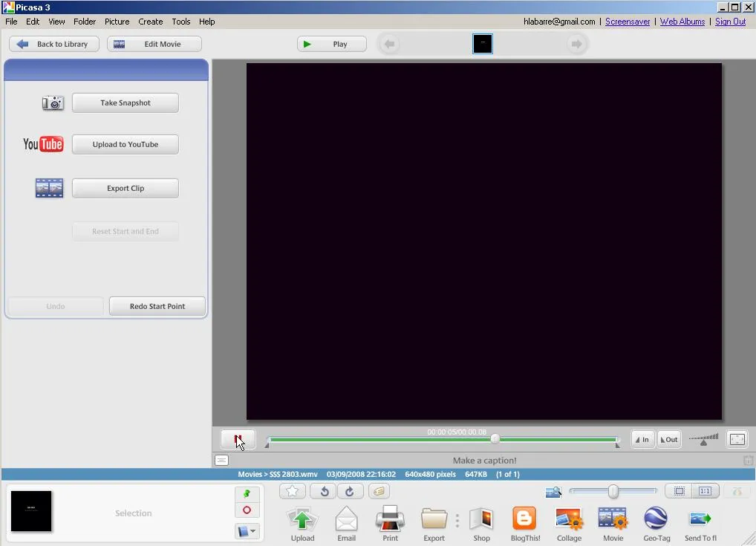Open the Email envelope icon

click(x=346, y=521)
